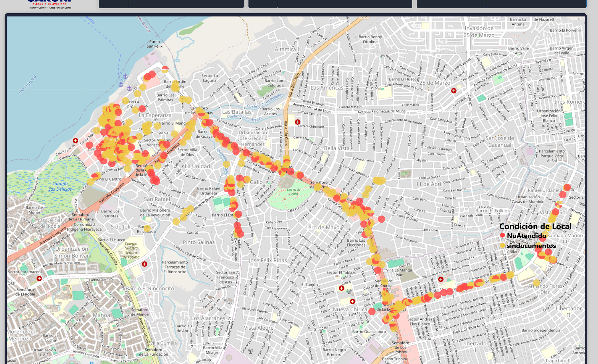The width and height of the screenshot is (598, 364).
Task: Select the half-red point near Punta San Félix
Action: pos(165,69)
